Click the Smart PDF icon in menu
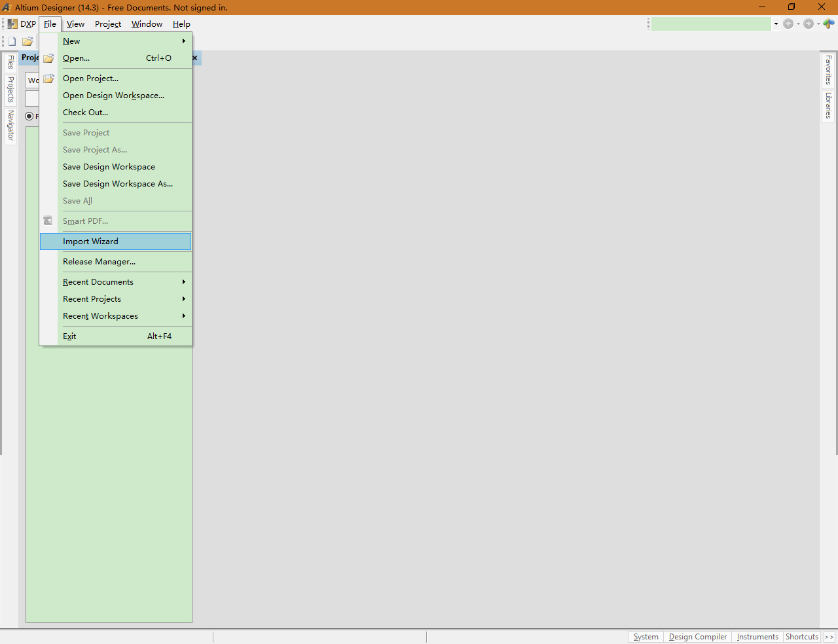The image size is (838, 644). click(x=48, y=221)
